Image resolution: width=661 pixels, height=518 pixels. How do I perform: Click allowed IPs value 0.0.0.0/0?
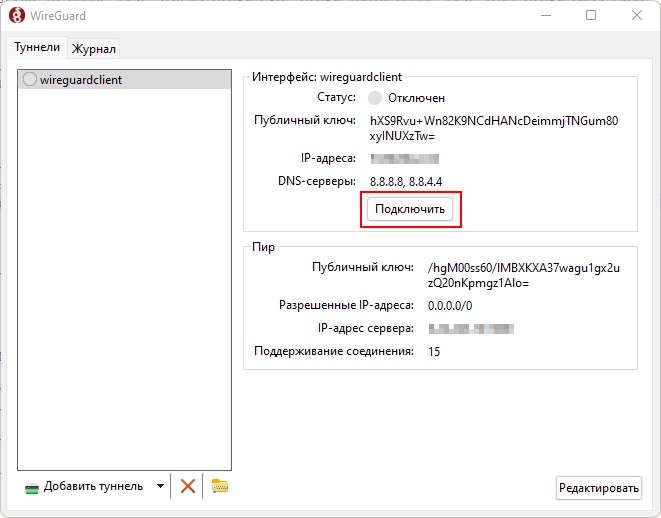(x=450, y=306)
